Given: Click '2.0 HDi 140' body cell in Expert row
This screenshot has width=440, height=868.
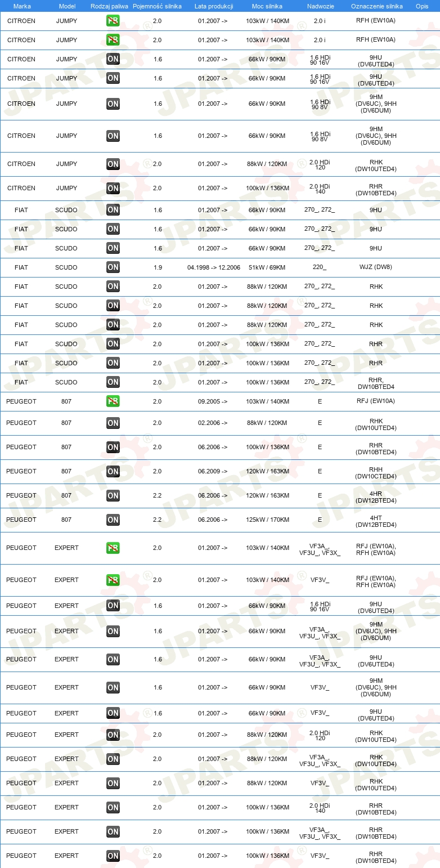Looking at the screenshot, I should tap(320, 808).
